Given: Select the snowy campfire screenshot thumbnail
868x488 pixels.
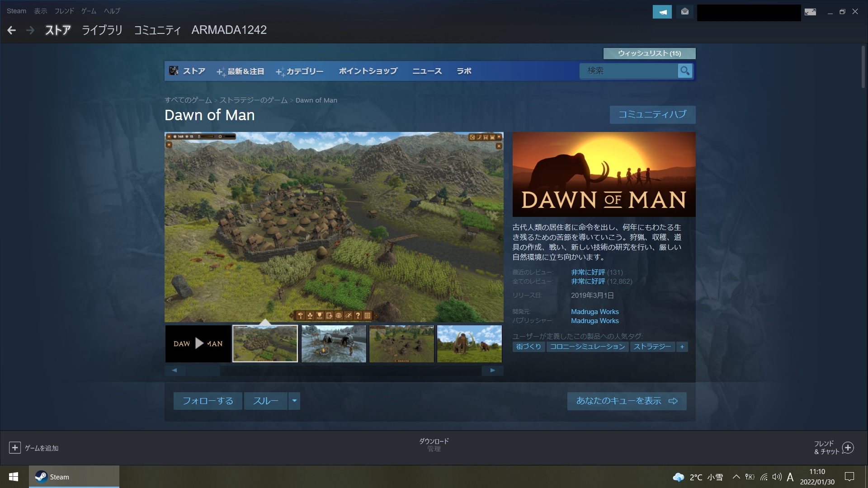Looking at the screenshot, I should click(334, 343).
